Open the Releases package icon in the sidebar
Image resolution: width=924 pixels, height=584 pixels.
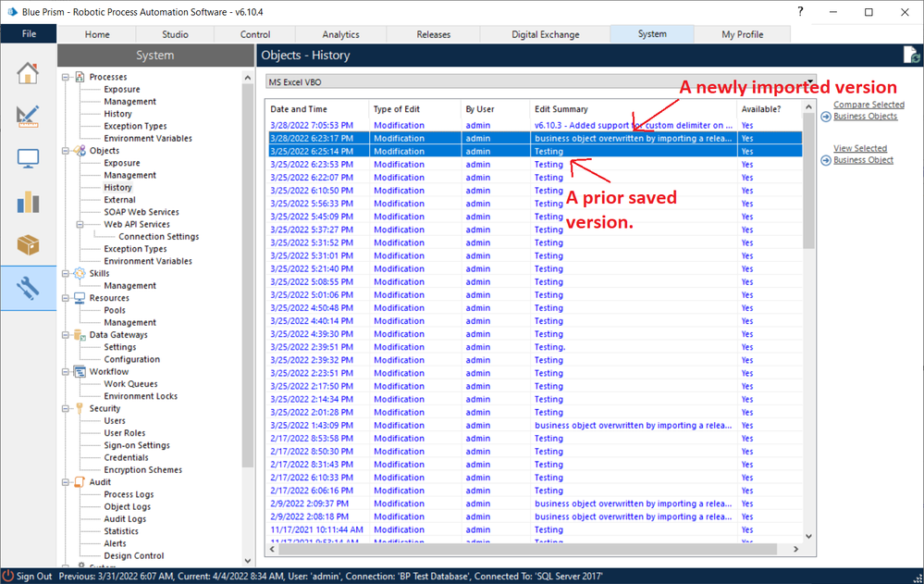[x=28, y=245]
